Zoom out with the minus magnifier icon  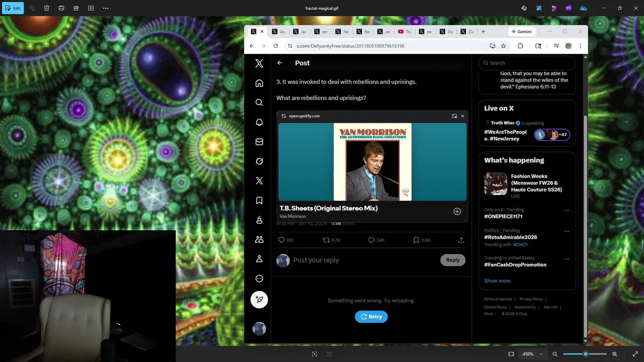tap(555, 354)
